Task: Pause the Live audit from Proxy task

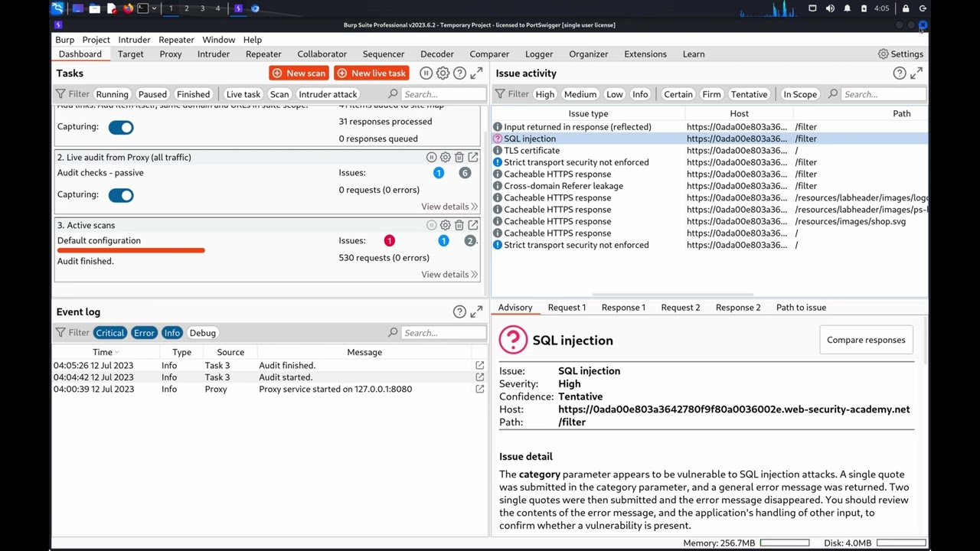Action: 431,157
